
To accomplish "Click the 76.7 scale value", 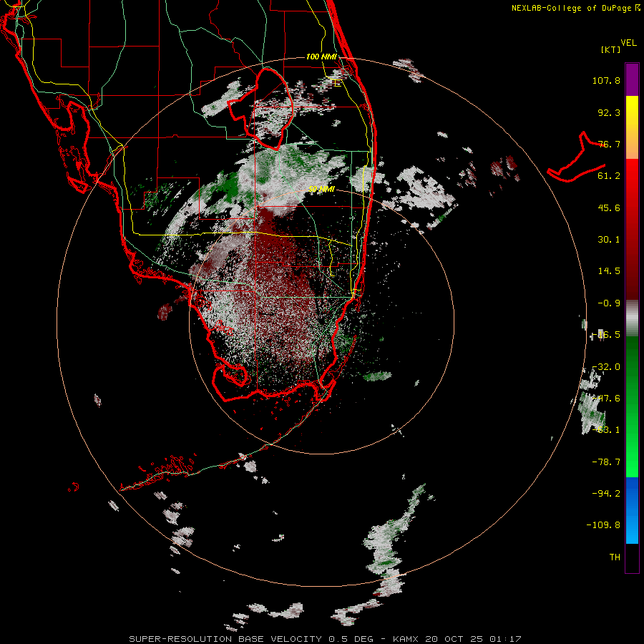I will [x=609, y=144].
